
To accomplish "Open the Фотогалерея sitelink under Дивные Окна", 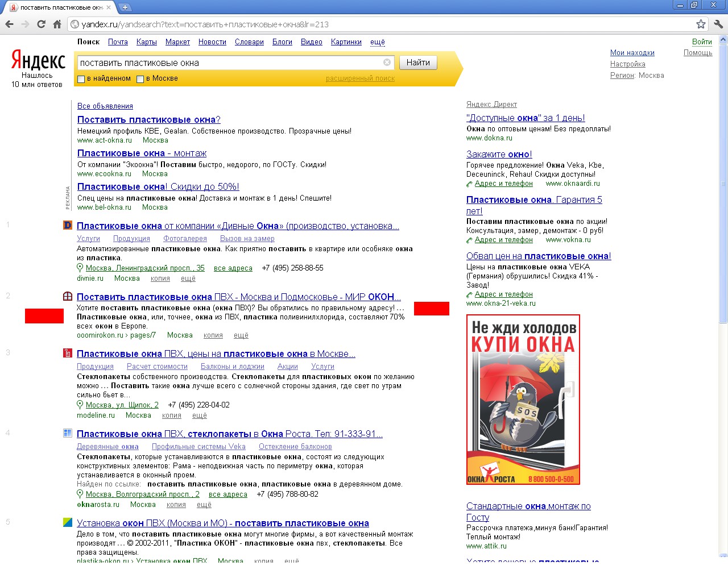I will tap(185, 239).
